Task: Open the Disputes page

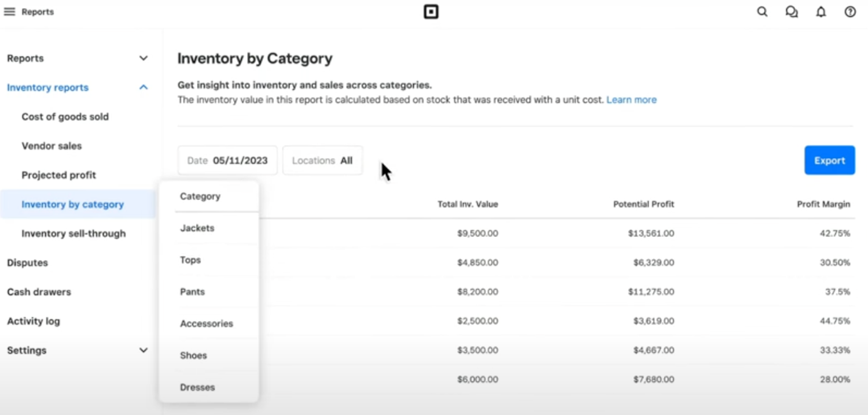Action: pos(27,262)
